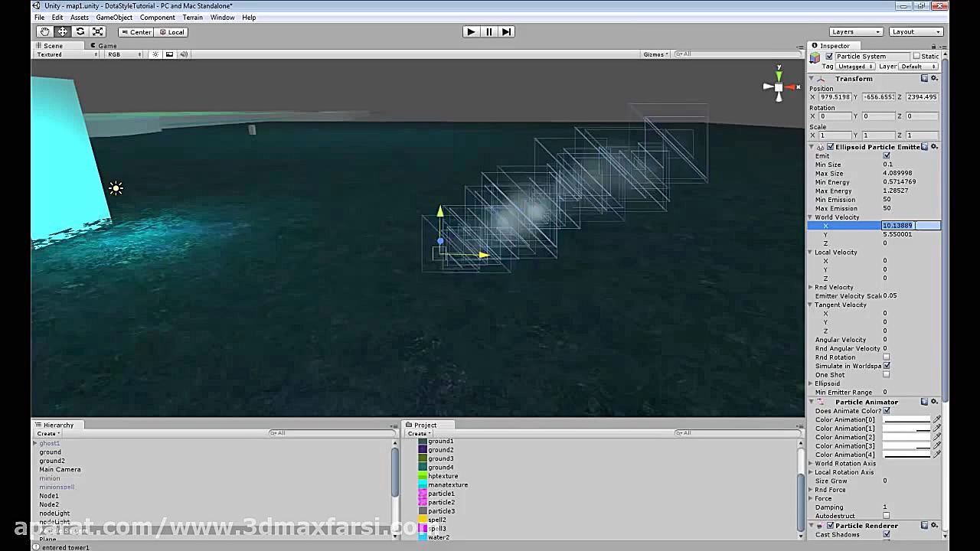
Task: Open the Layers dropdown
Action: (855, 31)
